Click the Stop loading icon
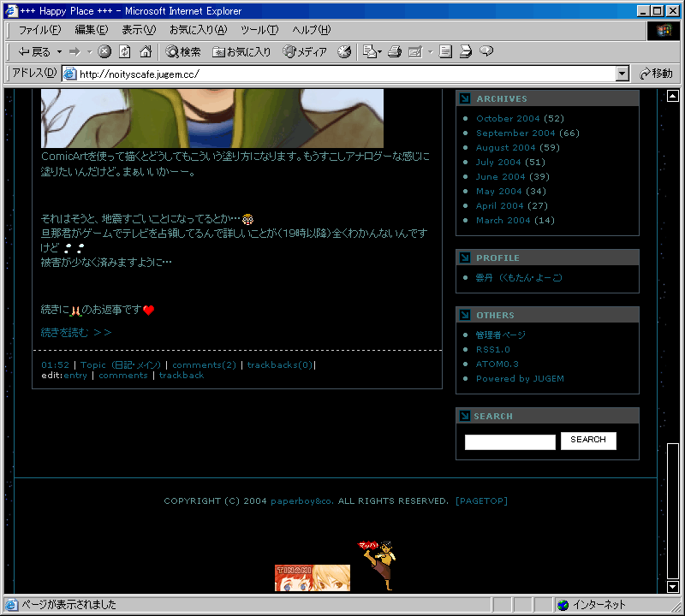 (x=104, y=51)
